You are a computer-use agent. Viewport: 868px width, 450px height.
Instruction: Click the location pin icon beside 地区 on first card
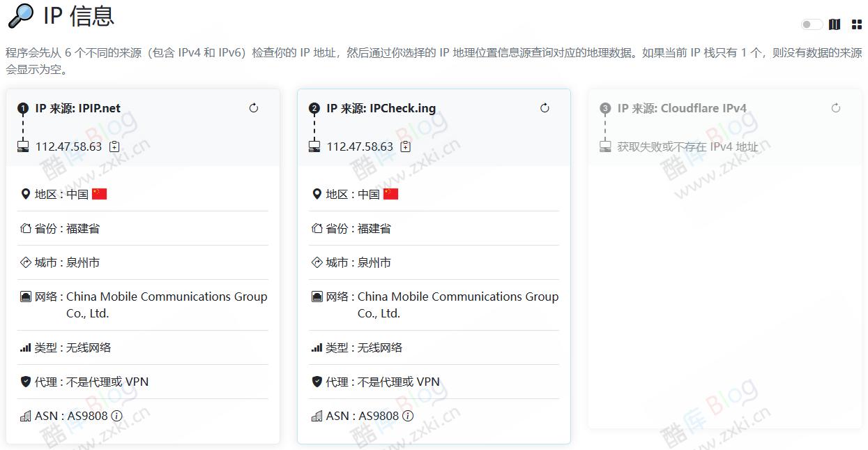point(26,193)
